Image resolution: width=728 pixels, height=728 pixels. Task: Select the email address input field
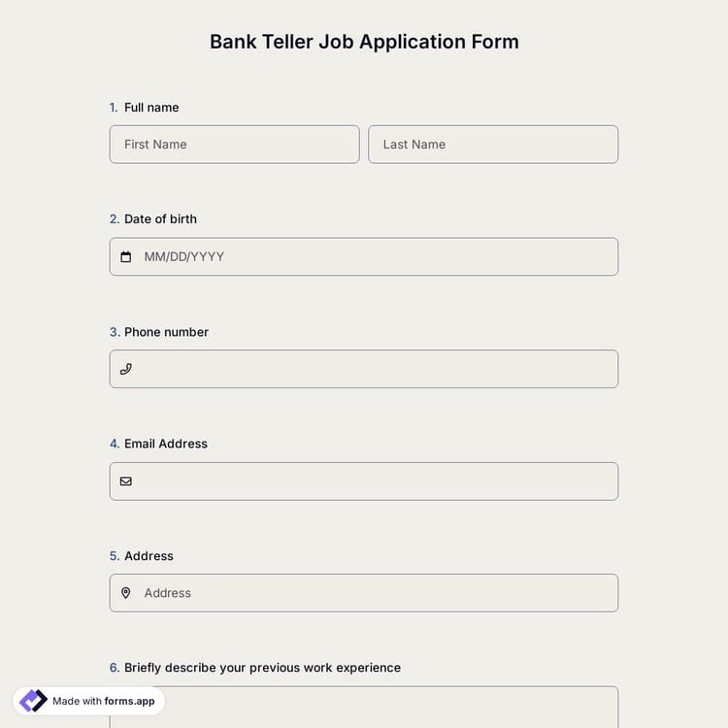pos(379,481)
